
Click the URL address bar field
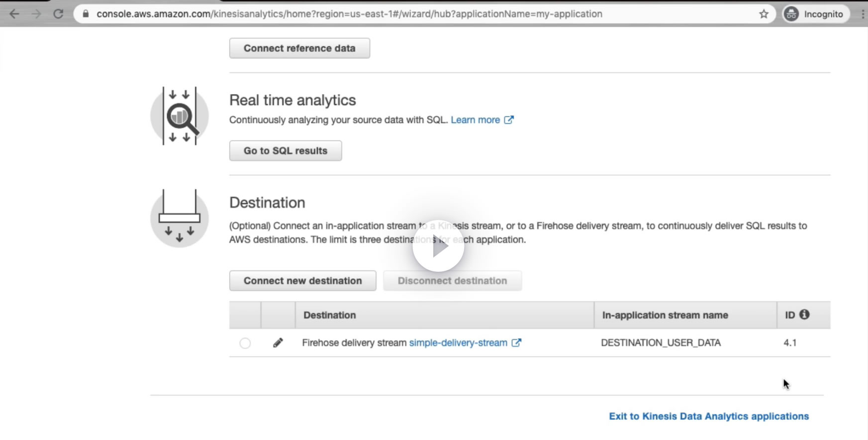[398, 14]
